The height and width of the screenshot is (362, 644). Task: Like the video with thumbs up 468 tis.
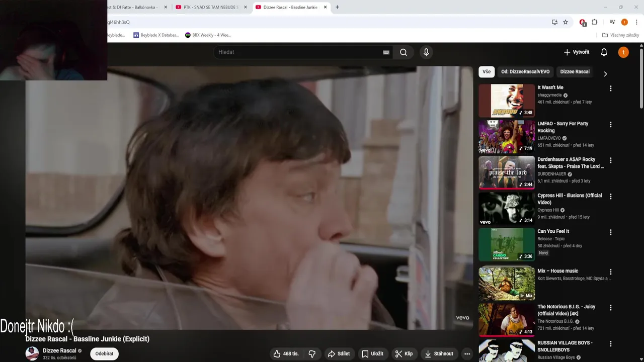click(x=286, y=353)
